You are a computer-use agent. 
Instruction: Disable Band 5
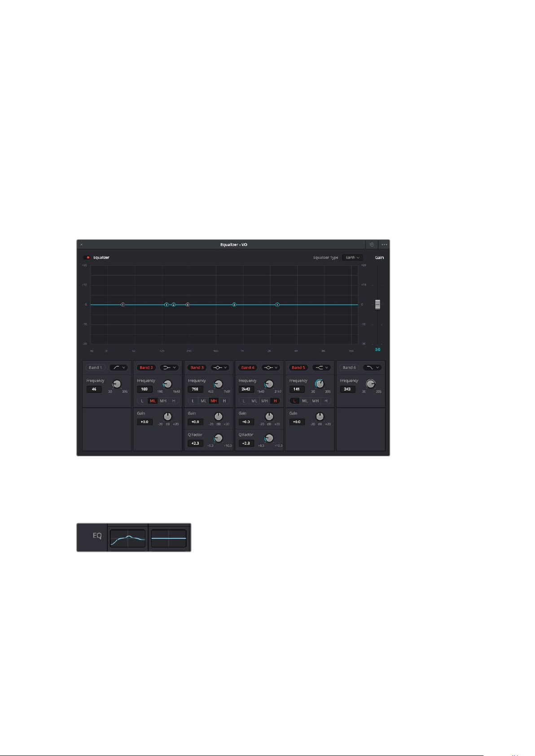tap(298, 367)
